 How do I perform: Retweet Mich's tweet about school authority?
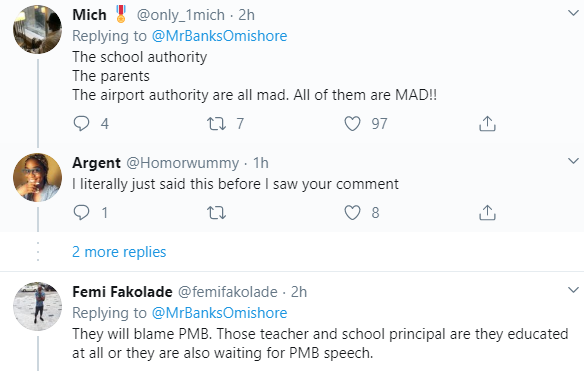click(216, 123)
